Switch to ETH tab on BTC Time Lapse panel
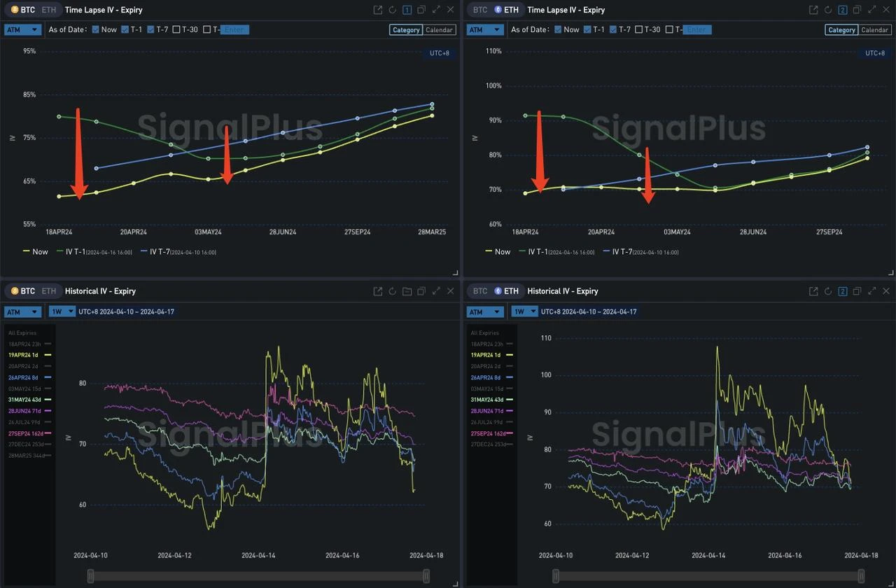 pos(48,10)
